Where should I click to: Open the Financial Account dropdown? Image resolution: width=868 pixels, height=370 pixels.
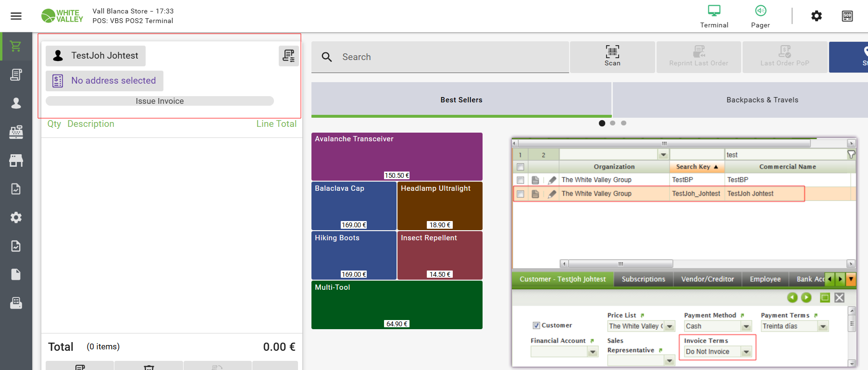[593, 352]
